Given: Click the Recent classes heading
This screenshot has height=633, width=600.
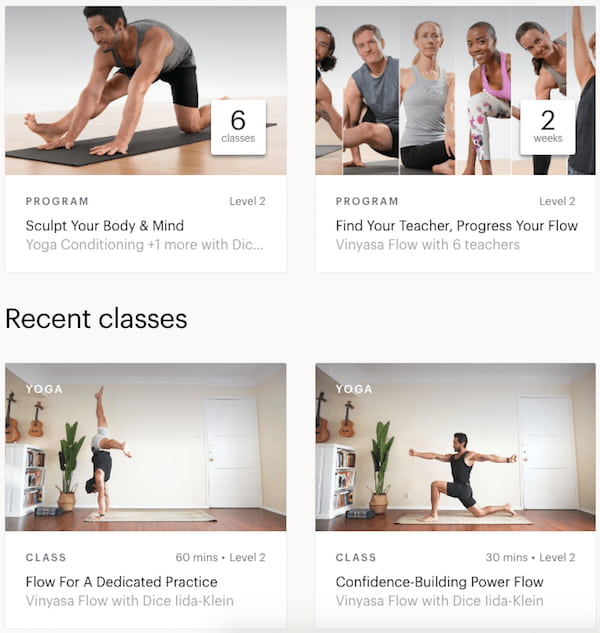Looking at the screenshot, I should pos(96,319).
